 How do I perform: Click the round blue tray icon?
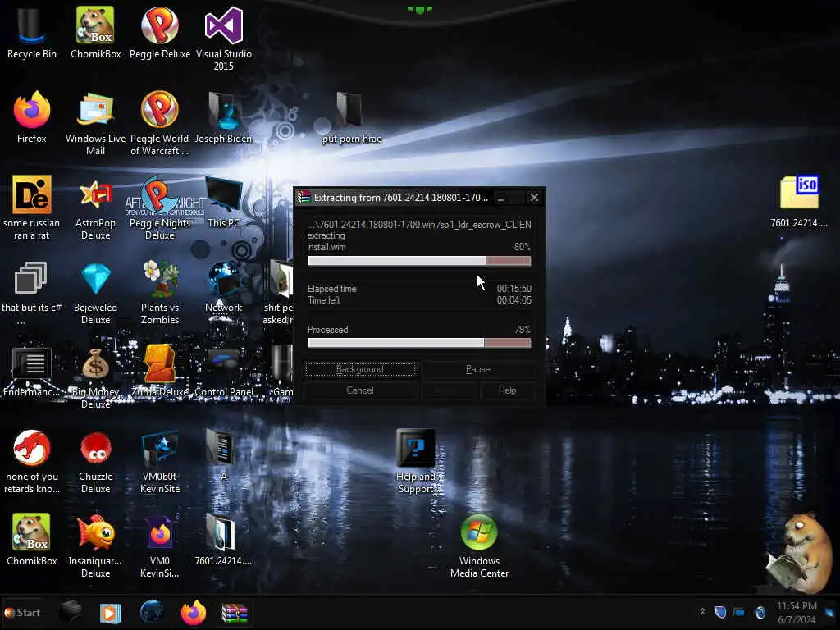(760, 612)
